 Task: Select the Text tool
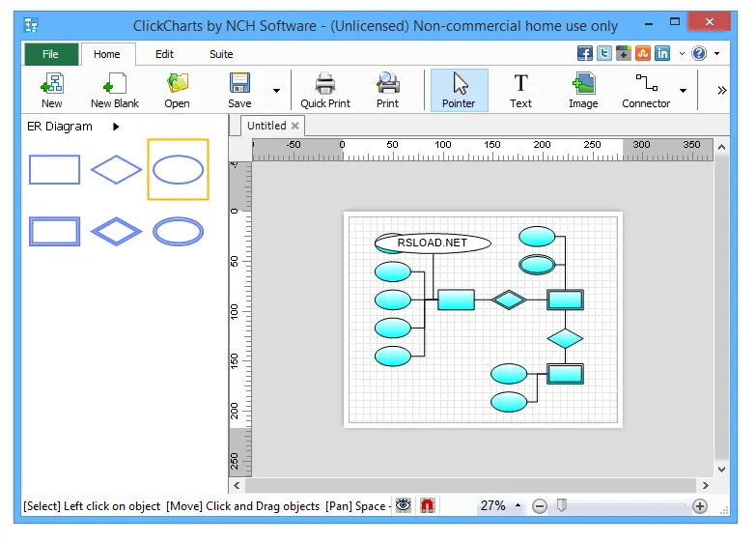tap(520, 90)
